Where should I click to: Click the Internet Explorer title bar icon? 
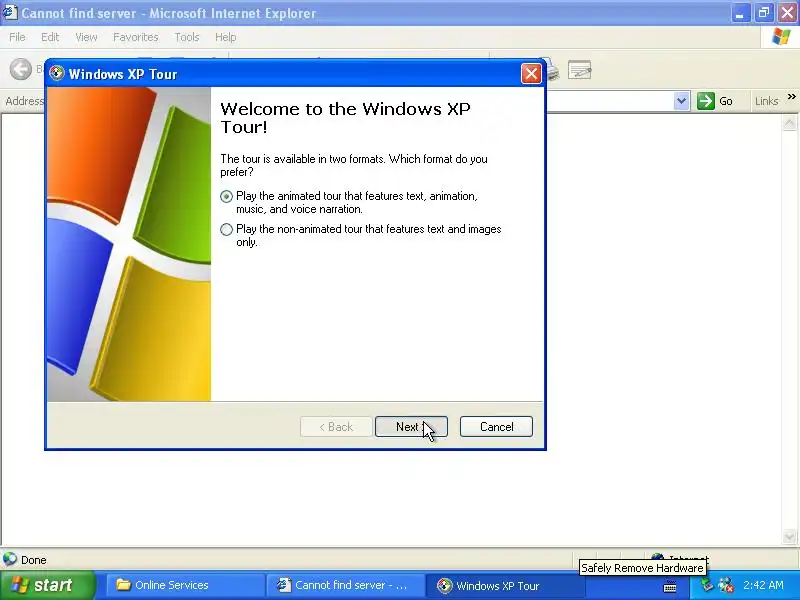click(10, 12)
